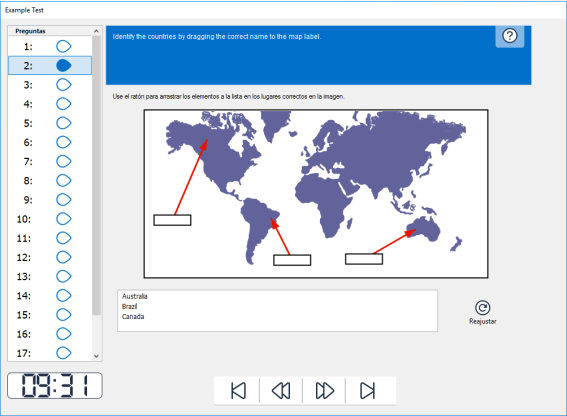Screen dimensions: 567x416
Task: Choose question 14 in the list
Action: click(x=50, y=296)
